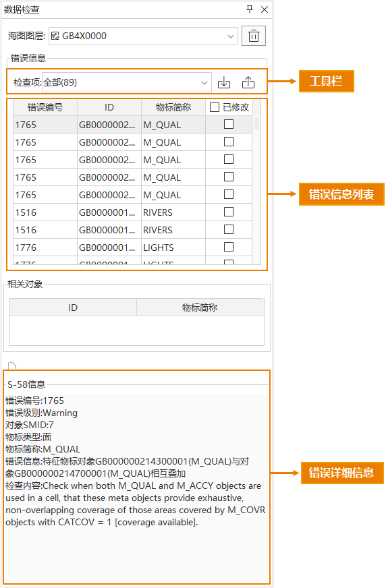
Task: Check 已修改 for the LIGHTS 1776 row
Action: coord(229,247)
